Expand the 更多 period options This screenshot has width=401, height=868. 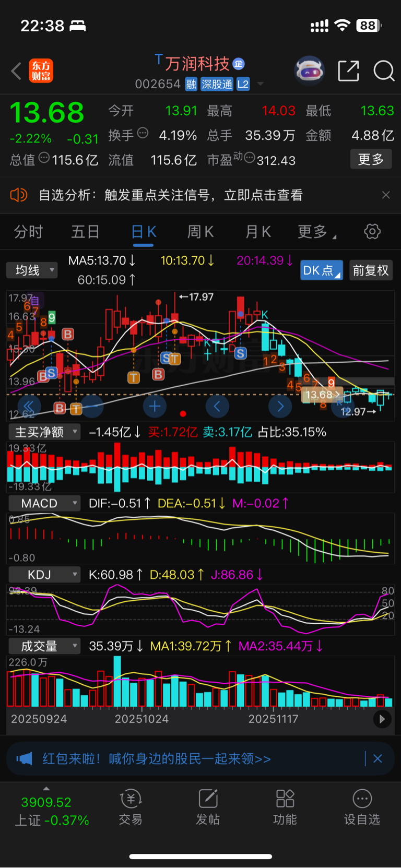pos(316,232)
